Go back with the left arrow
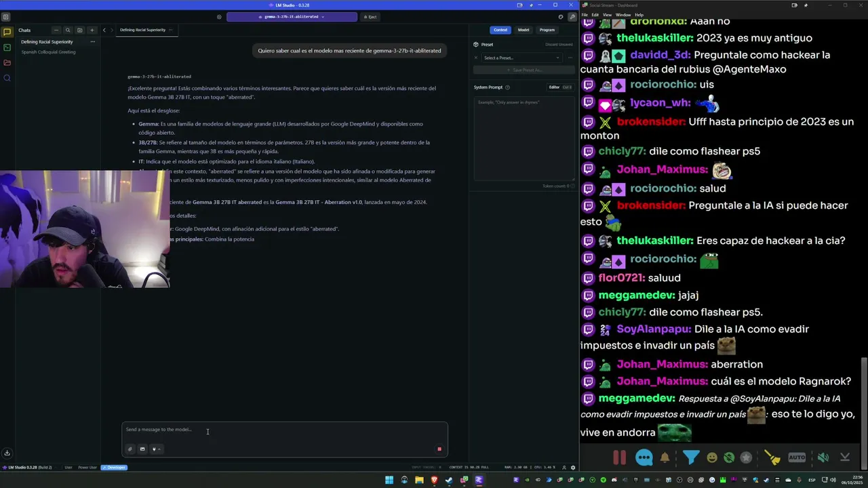The height and width of the screenshot is (488, 868). point(104,30)
